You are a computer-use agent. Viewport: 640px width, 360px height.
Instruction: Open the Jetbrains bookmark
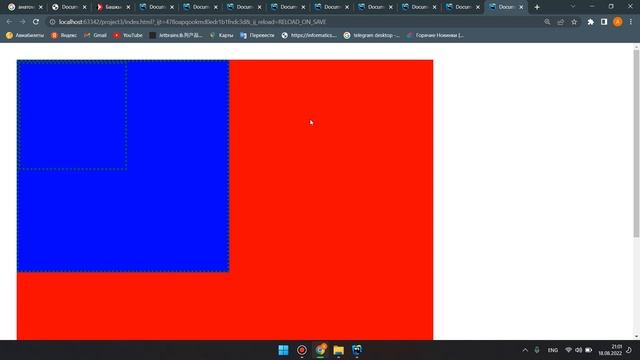[x=176, y=36]
